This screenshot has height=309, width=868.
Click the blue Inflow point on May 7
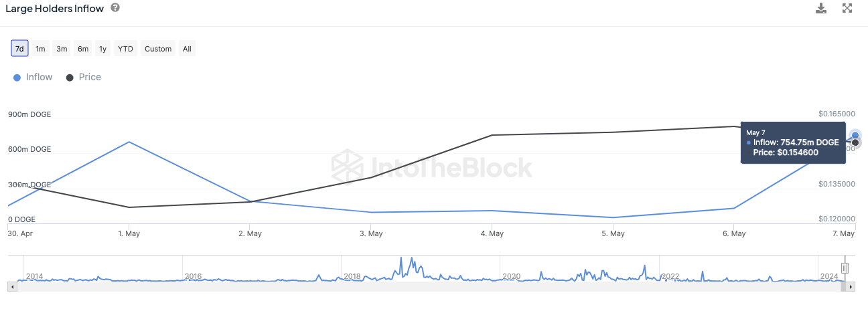click(x=855, y=135)
